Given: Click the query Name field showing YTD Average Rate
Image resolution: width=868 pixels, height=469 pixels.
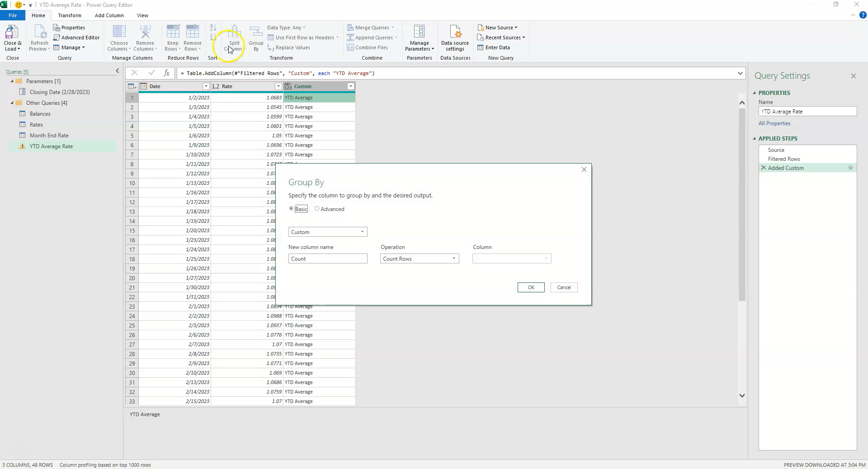Looking at the screenshot, I should pyautogui.click(x=807, y=111).
